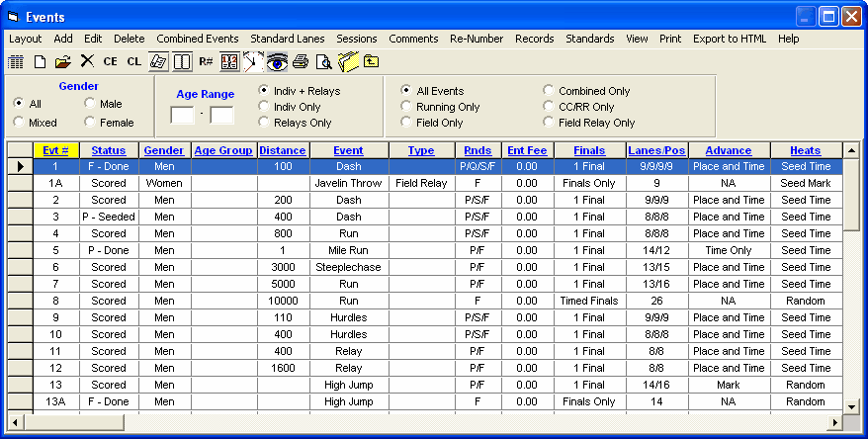The height and width of the screenshot is (439, 868).
Task: Click the minimum Age Range input box
Action: 182,115
